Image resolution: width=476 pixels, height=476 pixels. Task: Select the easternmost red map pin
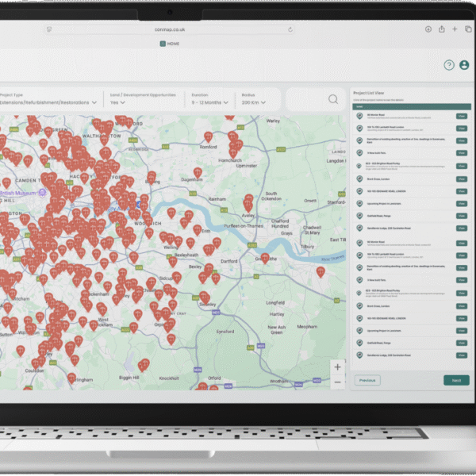(321, 271)
